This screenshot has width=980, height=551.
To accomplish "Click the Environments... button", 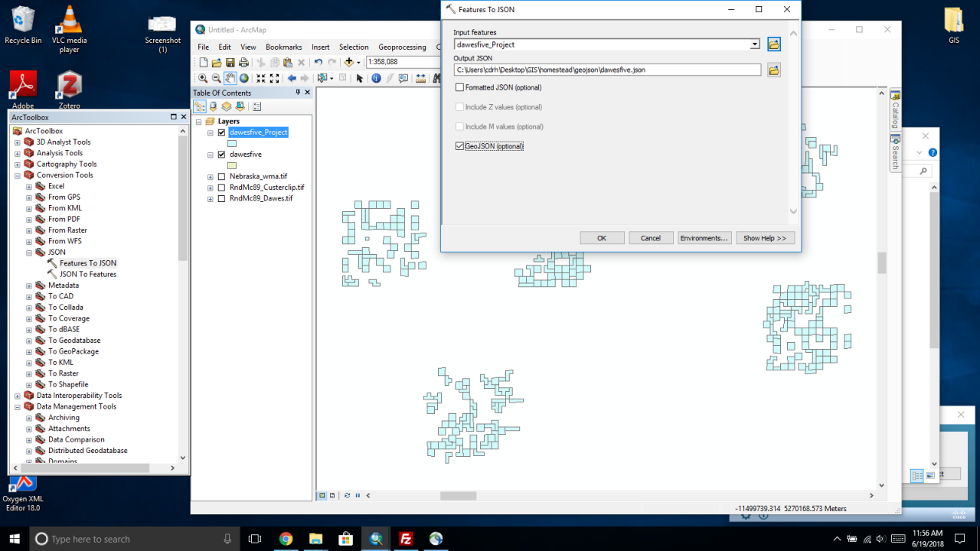I will (x=704, y=238).
